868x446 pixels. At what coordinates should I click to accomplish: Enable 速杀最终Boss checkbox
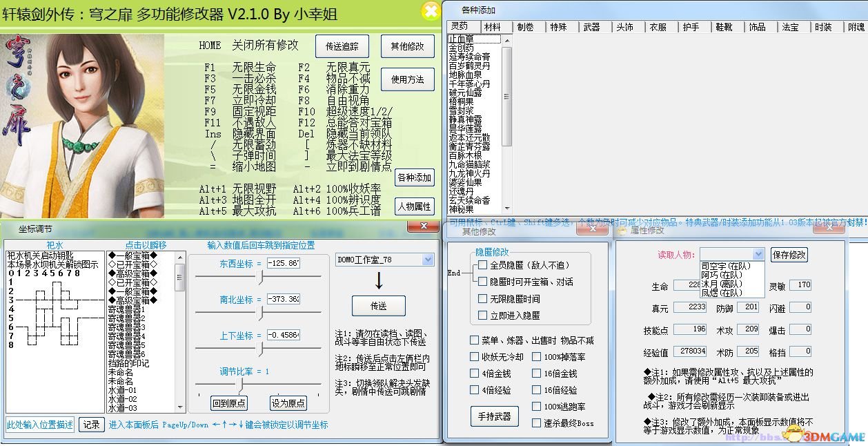[537, 423]
